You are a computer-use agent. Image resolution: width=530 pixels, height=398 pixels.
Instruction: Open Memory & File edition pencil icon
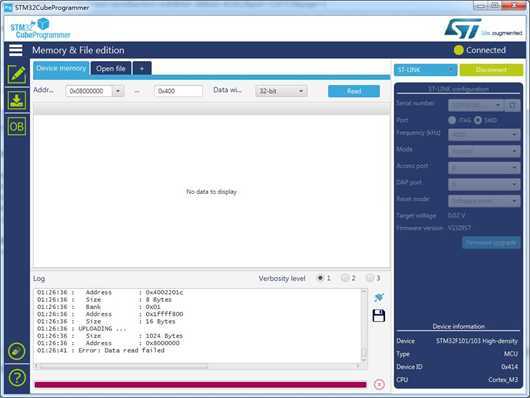(17, 74)
